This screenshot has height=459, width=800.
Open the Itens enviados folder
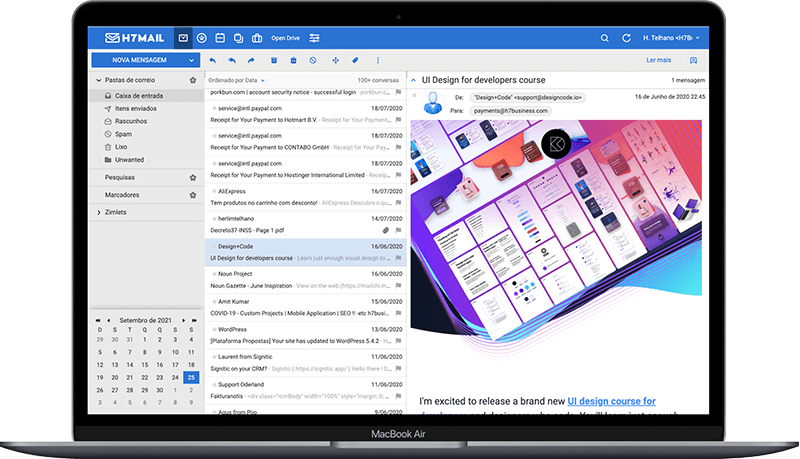tap(146, 109)
